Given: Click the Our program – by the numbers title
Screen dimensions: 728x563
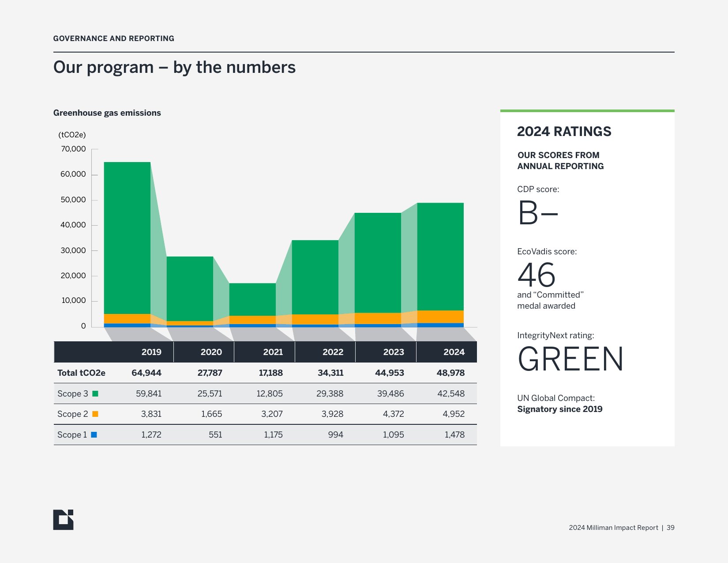Looking at the screenshot, I should (174, 67).
